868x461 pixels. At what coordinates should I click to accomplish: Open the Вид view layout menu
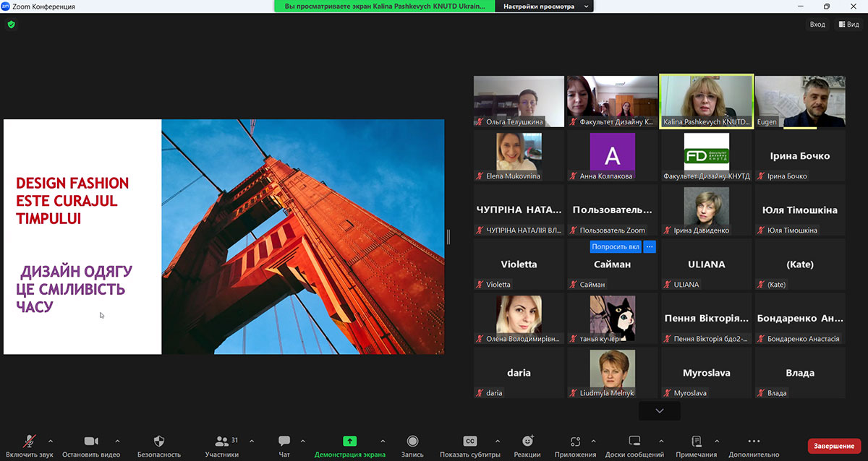(x=848, y=25)
